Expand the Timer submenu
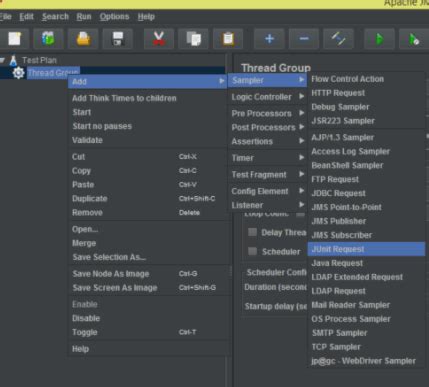 pos(267,158)
